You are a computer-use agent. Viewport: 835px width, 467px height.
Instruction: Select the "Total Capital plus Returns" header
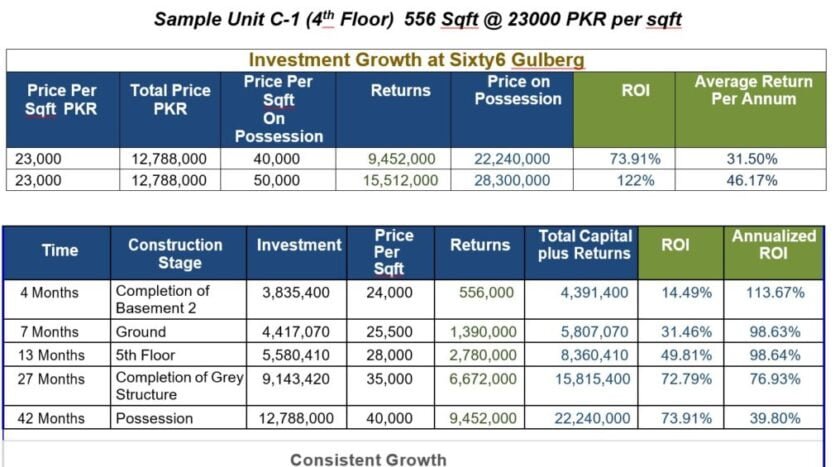click(585, 245)
